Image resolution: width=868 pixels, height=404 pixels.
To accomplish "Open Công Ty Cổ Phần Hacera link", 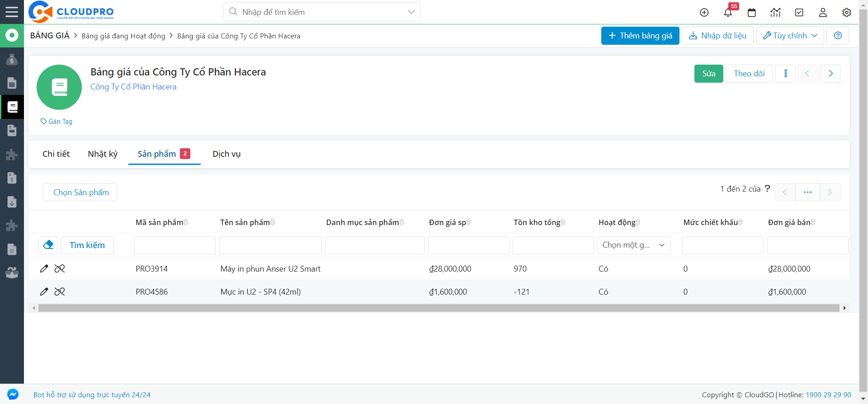I will click(133, 87).
